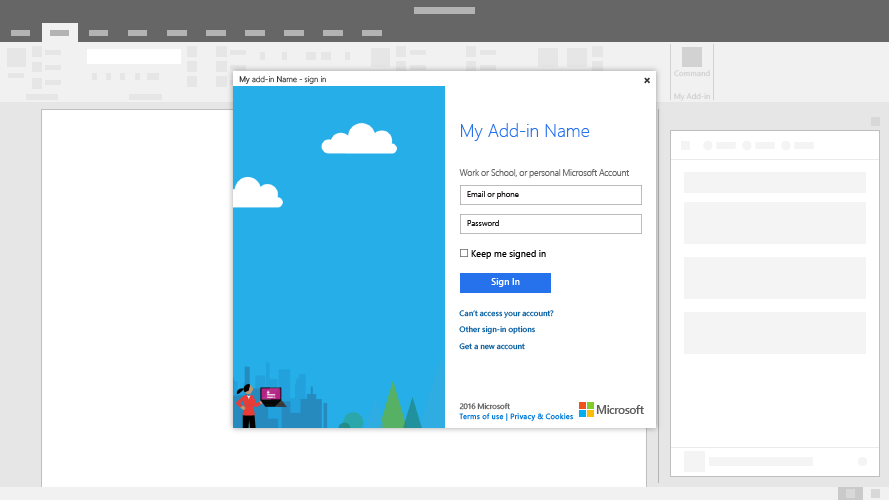Click the My Add-in Name heading
The image size is (889, 500).
[524, 131]
